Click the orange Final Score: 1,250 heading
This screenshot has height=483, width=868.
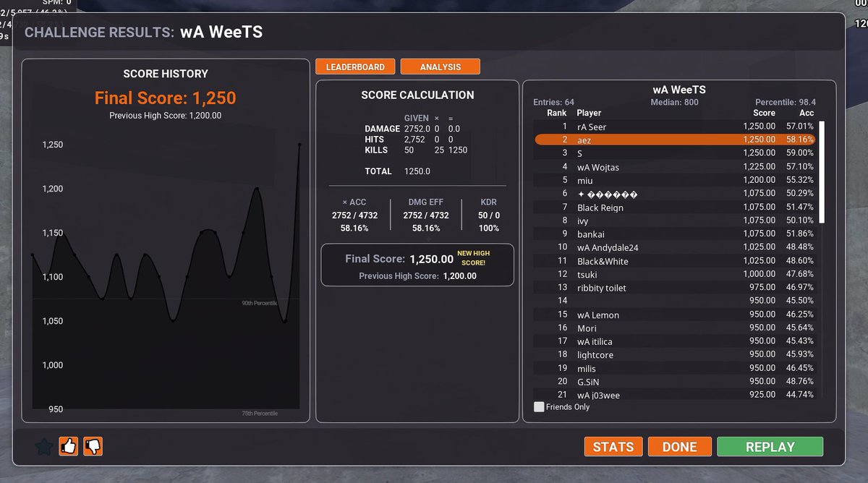tap(166, 98)
